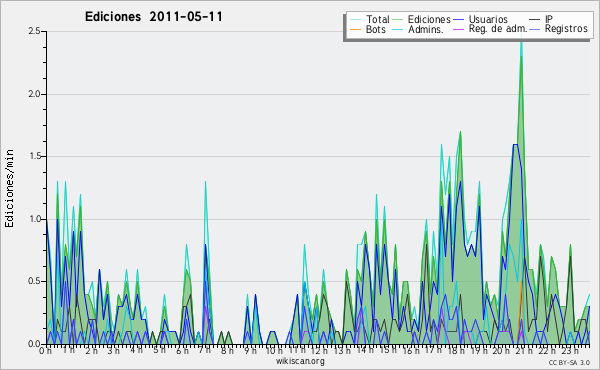Click the orange Bots legend swatch

[355, 29]
